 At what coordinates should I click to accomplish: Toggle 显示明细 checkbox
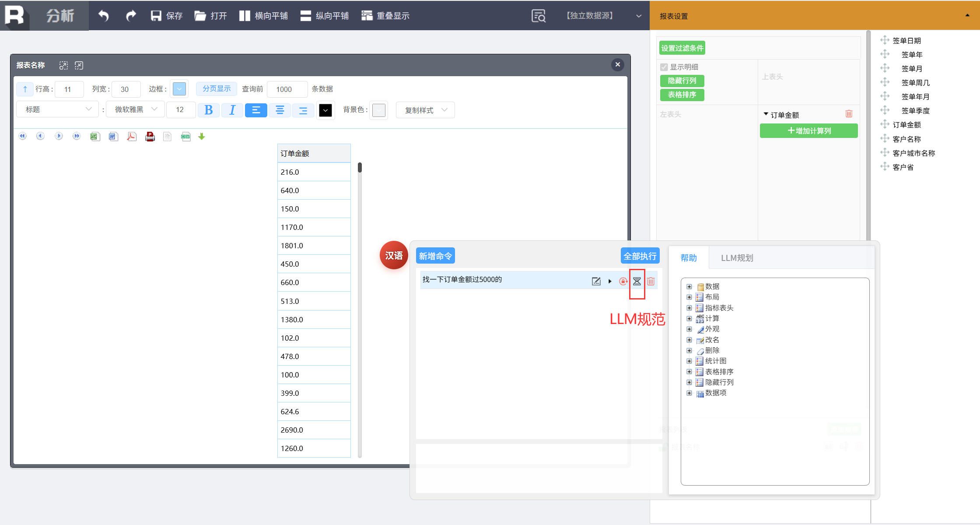pos(664,67)
